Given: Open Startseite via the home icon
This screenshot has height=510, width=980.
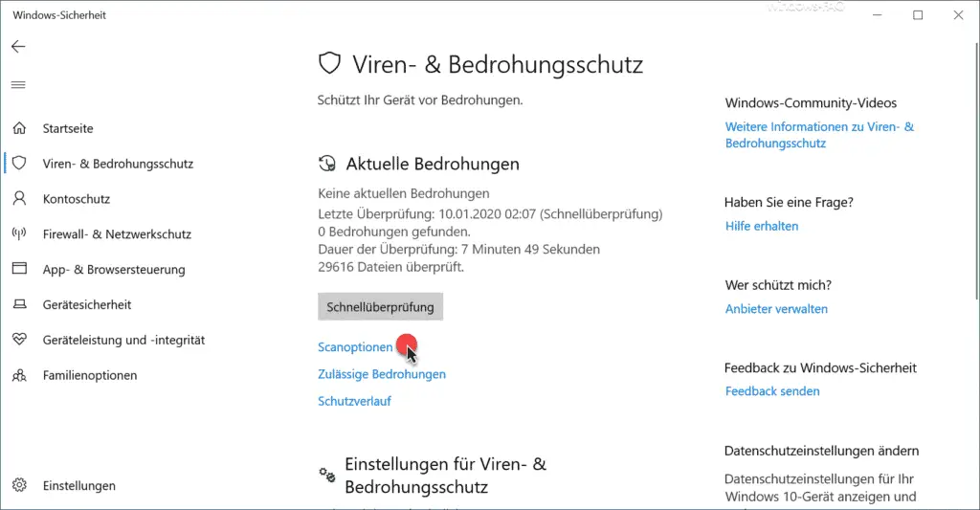Looking at the screenshot, I should click(19, 128).
